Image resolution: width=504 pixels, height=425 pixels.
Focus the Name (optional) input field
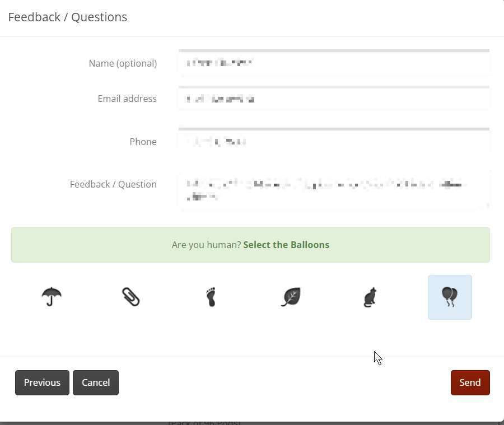[x=334, y=63]
